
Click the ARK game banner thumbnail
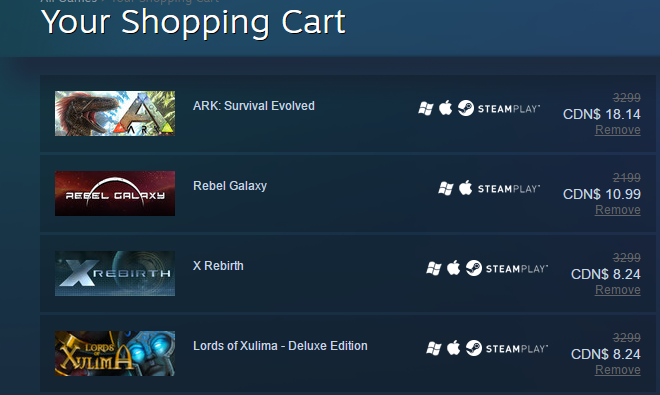pos(115,113)
